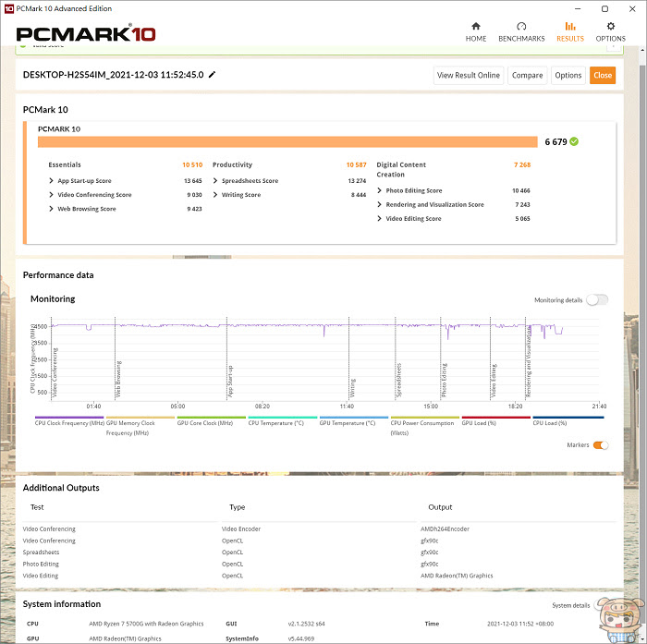Turn off the Markers toggle
The height and width of the screenshot is (644, 647).
point(601,445)
